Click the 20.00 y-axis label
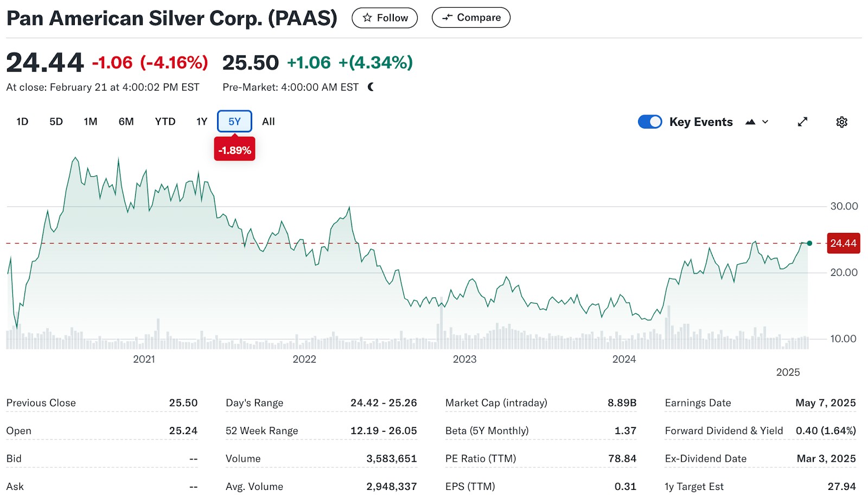868x497 pixels. point(844,272)
